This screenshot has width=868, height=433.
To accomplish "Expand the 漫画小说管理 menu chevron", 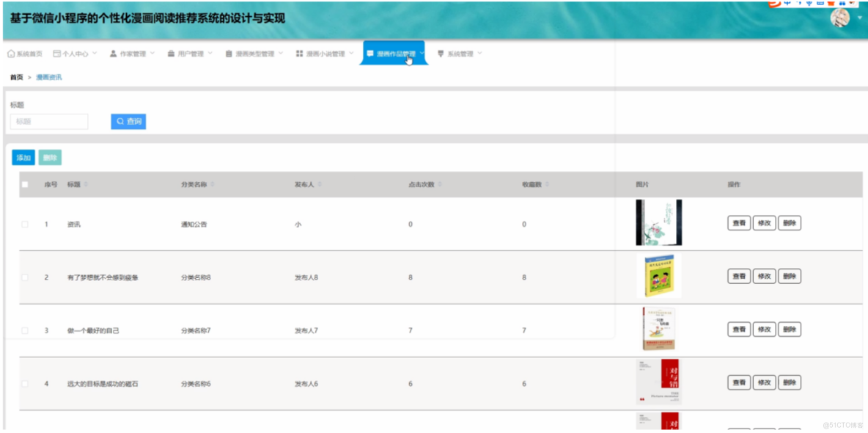I will (x=351, y=54).
